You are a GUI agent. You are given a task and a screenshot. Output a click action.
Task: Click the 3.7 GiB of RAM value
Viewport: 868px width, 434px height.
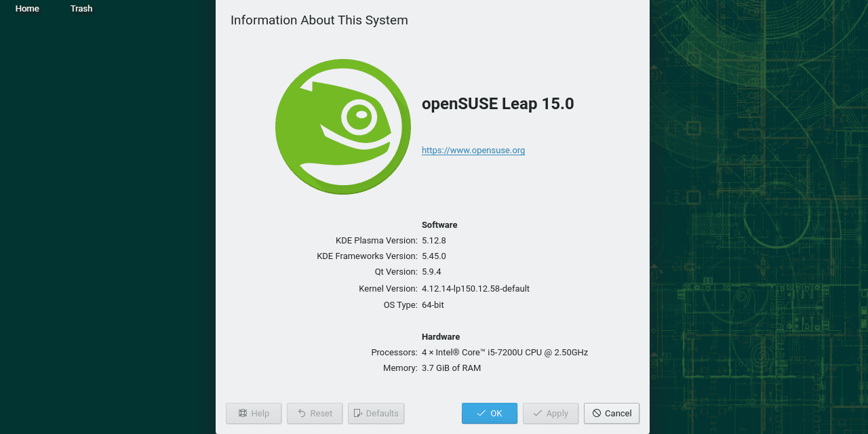(x=451, y=368)
